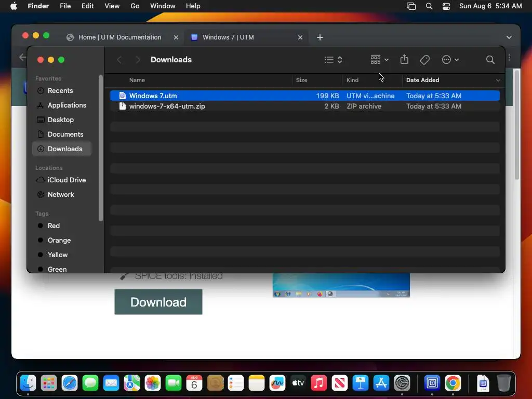
Task: Open the Help menu
Action: 193,6
